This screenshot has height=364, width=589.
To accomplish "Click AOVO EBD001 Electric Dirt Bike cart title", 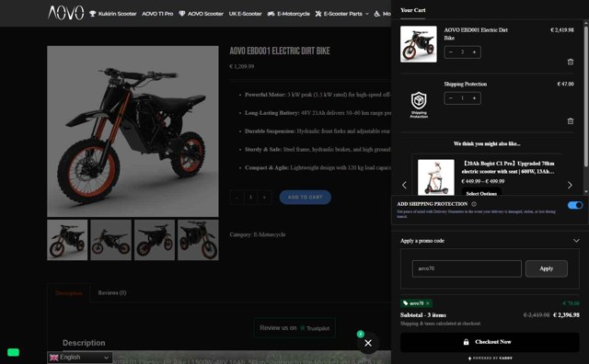I will pos(476,34).
